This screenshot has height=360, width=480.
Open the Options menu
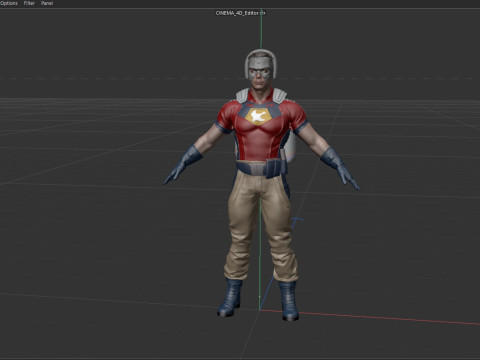[x=8, y=3]
